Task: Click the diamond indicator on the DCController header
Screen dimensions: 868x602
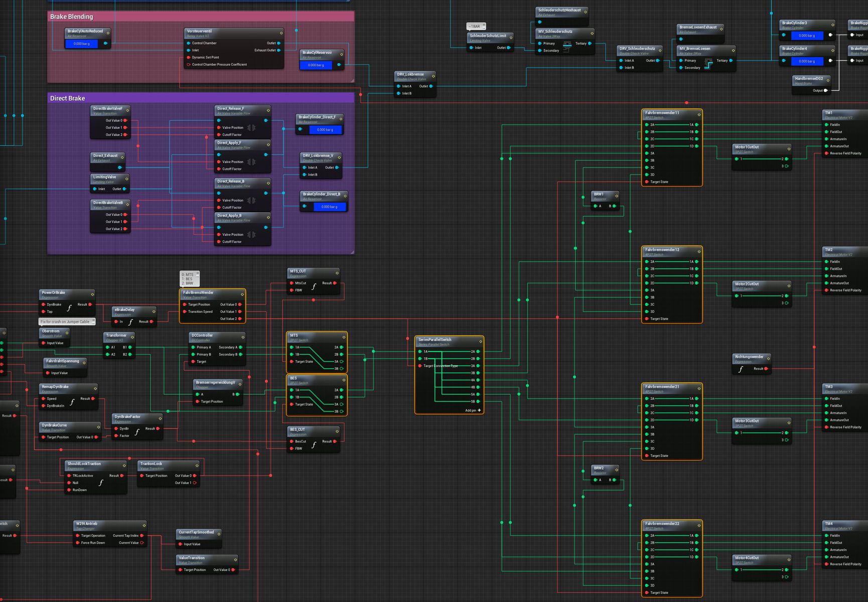Action: (243, 337)
